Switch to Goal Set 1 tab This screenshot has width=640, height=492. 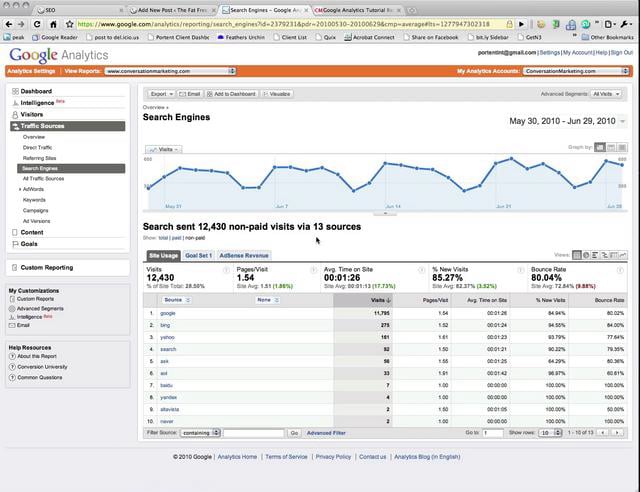click(x=198, y=256)
